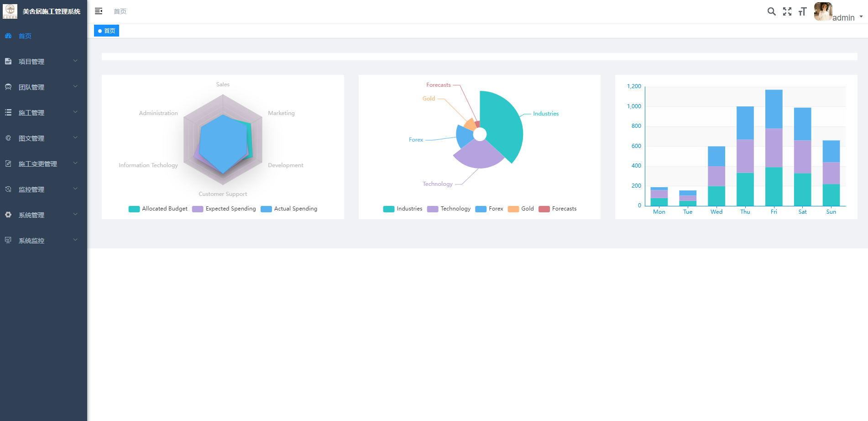Click the Customer Support radar label
Screen dimensions: 868x421
coord(223,194)
